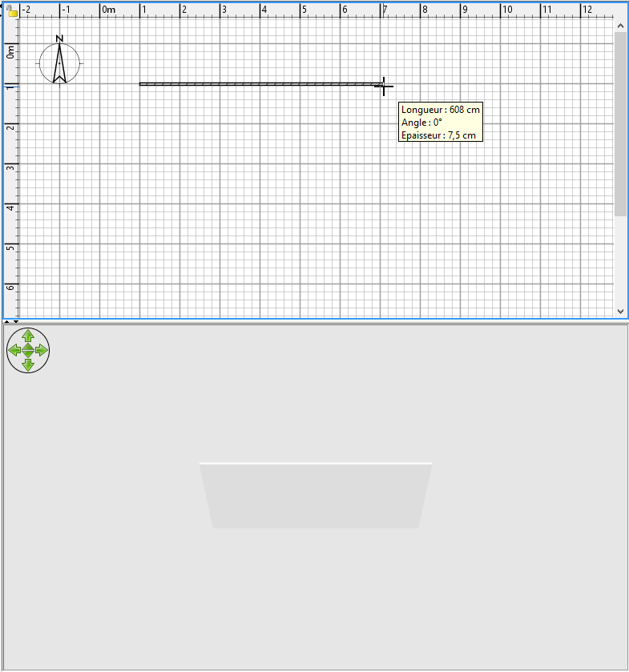Select the horizontal wall drawn in plan
This screenshot has height=672, width=629.
pos(260,84)
